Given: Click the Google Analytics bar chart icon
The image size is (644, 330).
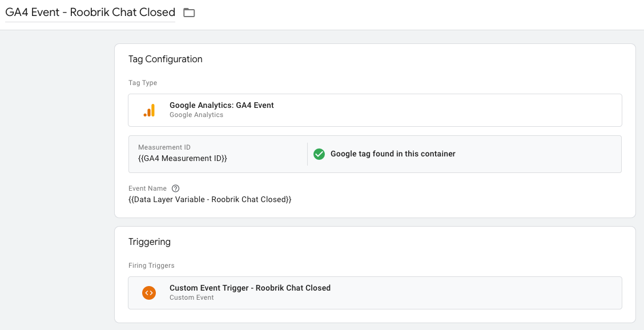Looking at the screenshot, I should click(149, 110).
